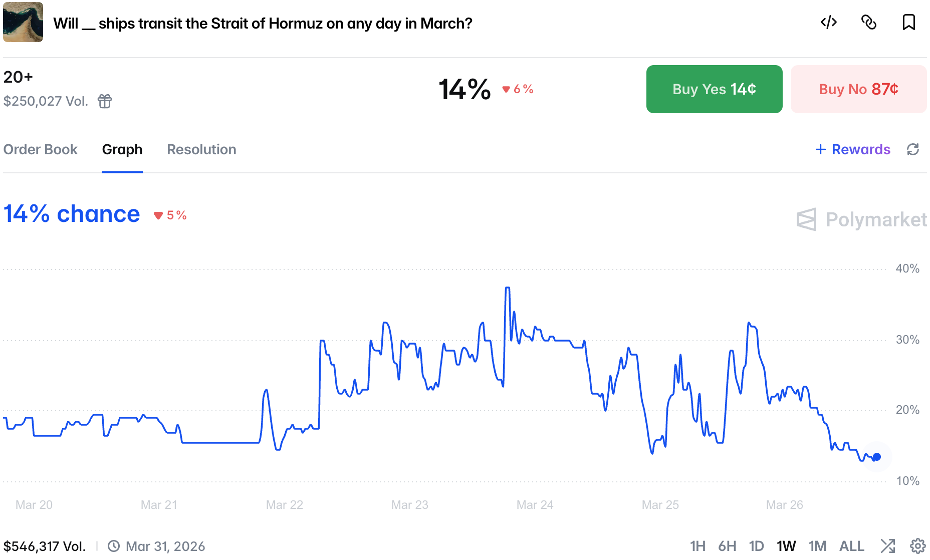The image size is (930, 560).
Task: Click the shuffle arrows icon near ALL
Action: (x=887, y=545)
